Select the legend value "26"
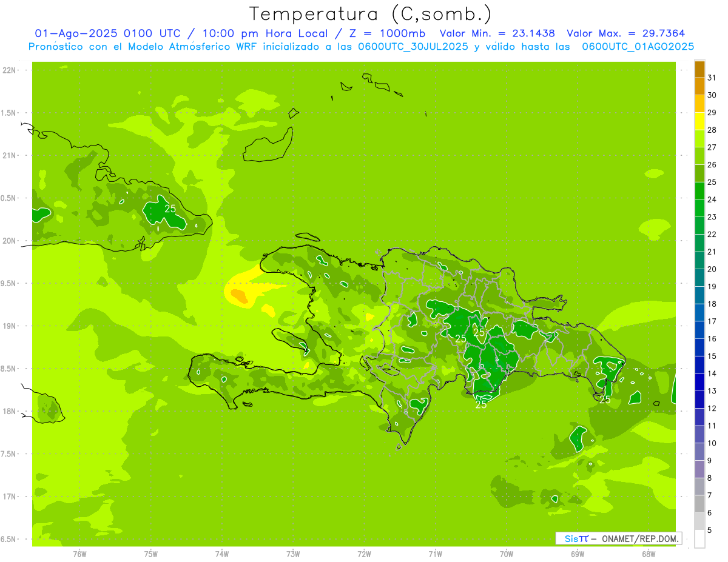728x562 pixels. tap(712, 165)
